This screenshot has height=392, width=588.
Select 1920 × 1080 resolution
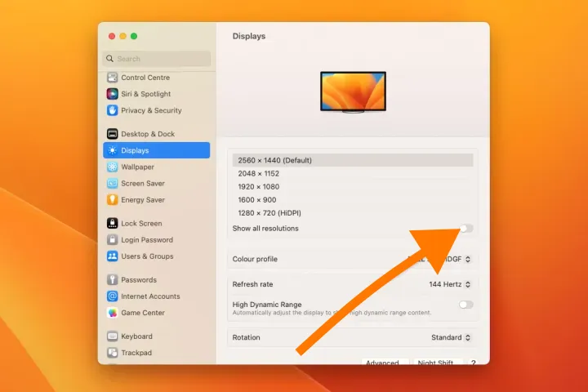(x=353, y=186)
